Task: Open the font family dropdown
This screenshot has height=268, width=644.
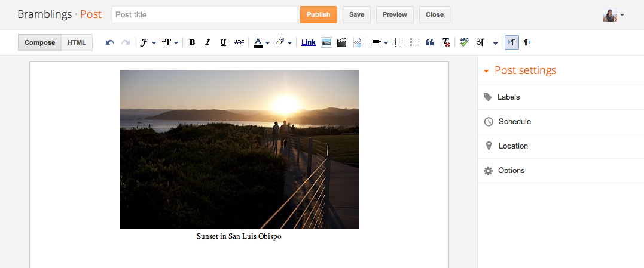Action: [x=148, y=42]
